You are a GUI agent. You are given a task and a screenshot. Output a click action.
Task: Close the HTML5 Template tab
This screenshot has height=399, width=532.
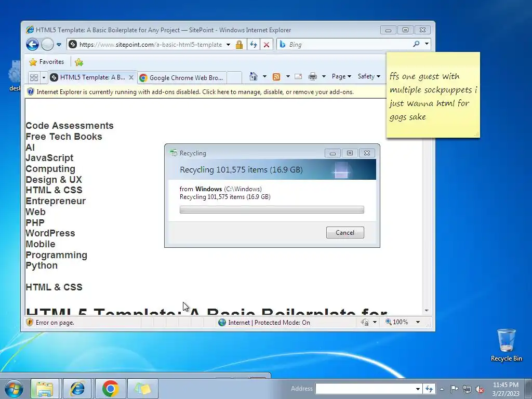131,78
